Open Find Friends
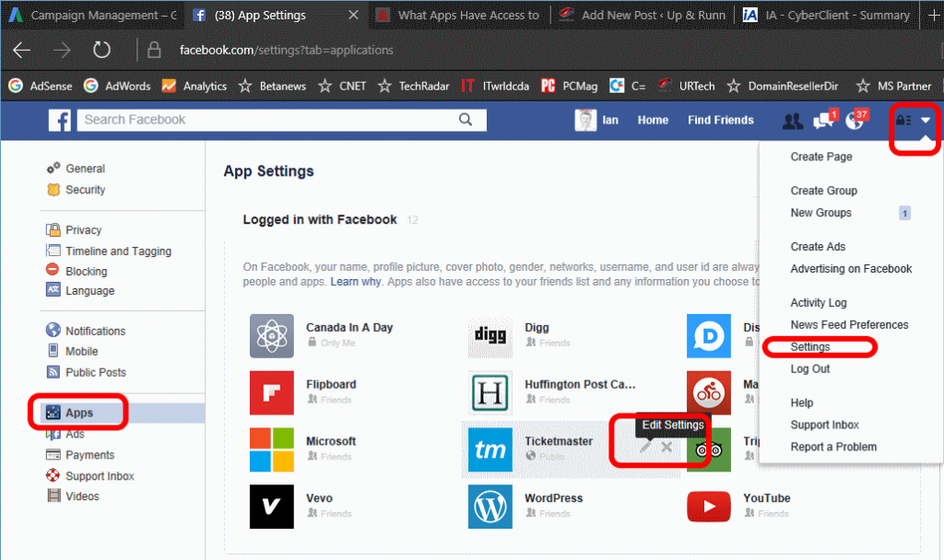The height and width of the screenshot is (560, 944). point(720,120)
